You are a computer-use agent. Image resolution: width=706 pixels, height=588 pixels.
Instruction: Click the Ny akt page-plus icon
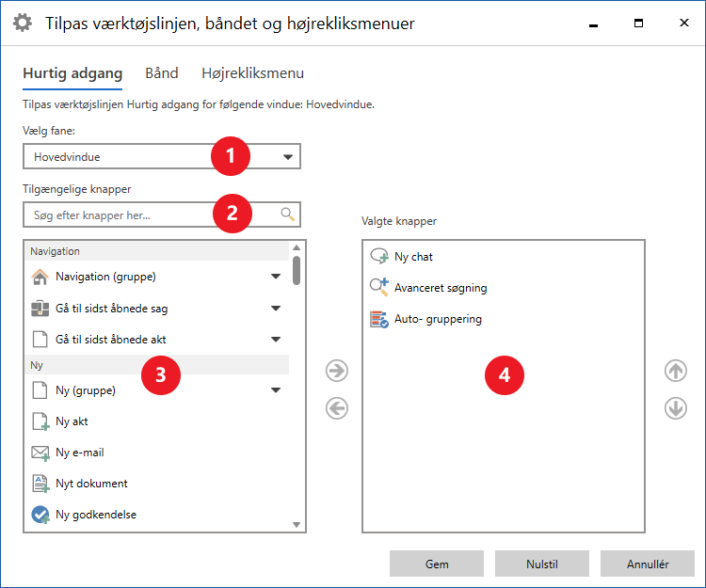click(x=40, y=421)
